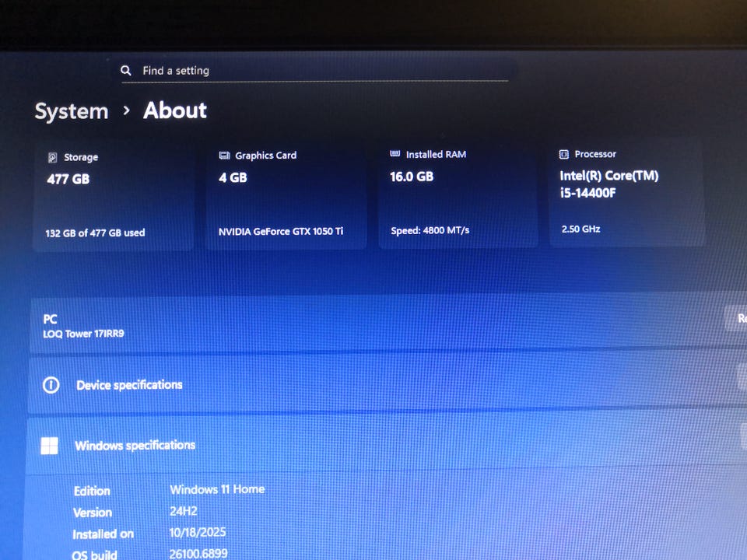Focus the Find a setting search box
Image resolution: width=747 pixels, height=560 pixels.
coord(314,71)
